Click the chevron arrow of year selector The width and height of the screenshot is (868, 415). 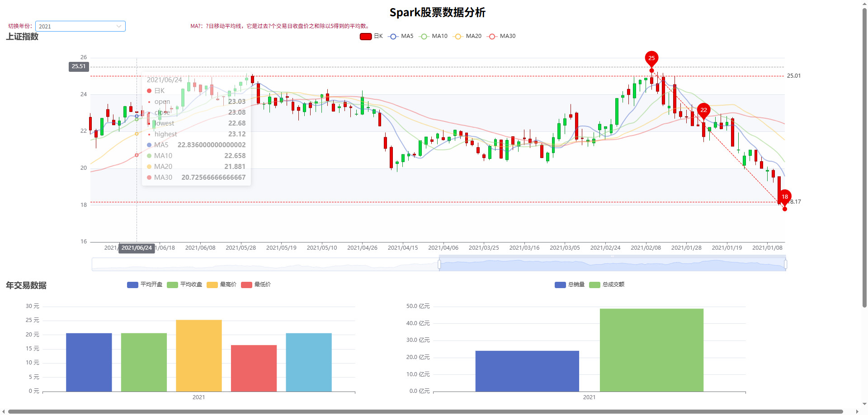click(x=119, y=26)
